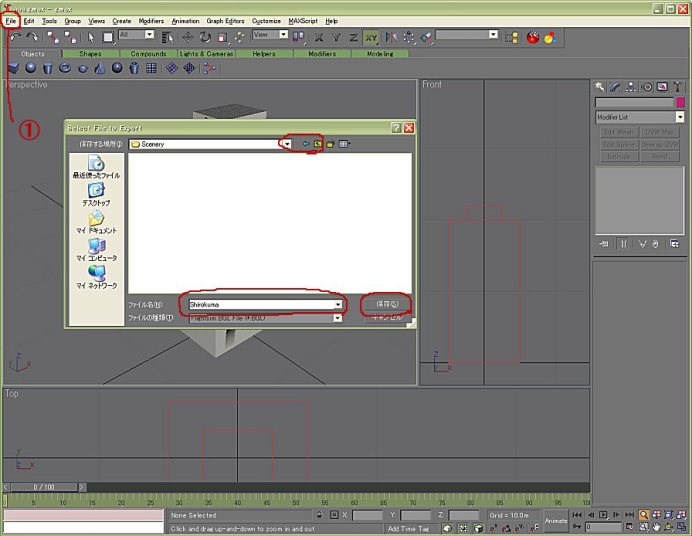The height and width of the screenshot is (536, 692).
Task: Create a Torus primitive from Objects shelf
Action: pos(65,68)
